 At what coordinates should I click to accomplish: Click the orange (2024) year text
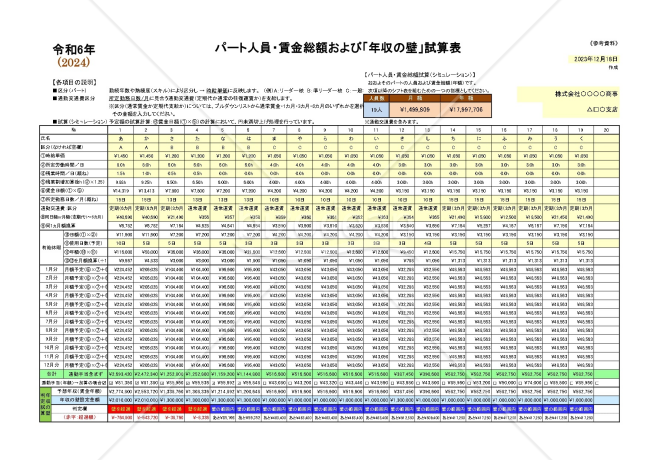tap(74, 63)
